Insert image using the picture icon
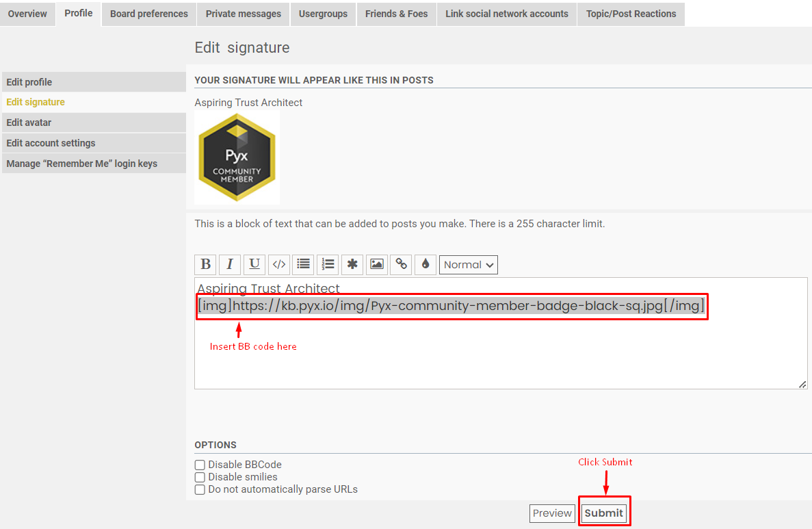812x529 pixels. [376, 265]
